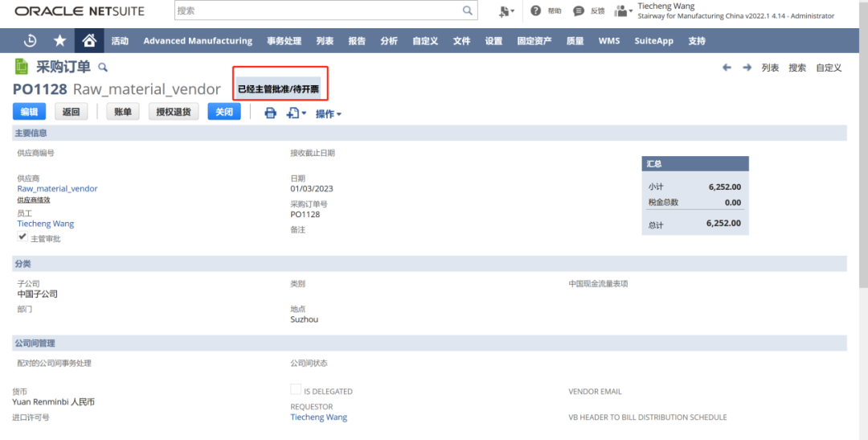Open the Recent Records clock icon
This screenshot has width=868, height=440.
(x=31, y=40)
